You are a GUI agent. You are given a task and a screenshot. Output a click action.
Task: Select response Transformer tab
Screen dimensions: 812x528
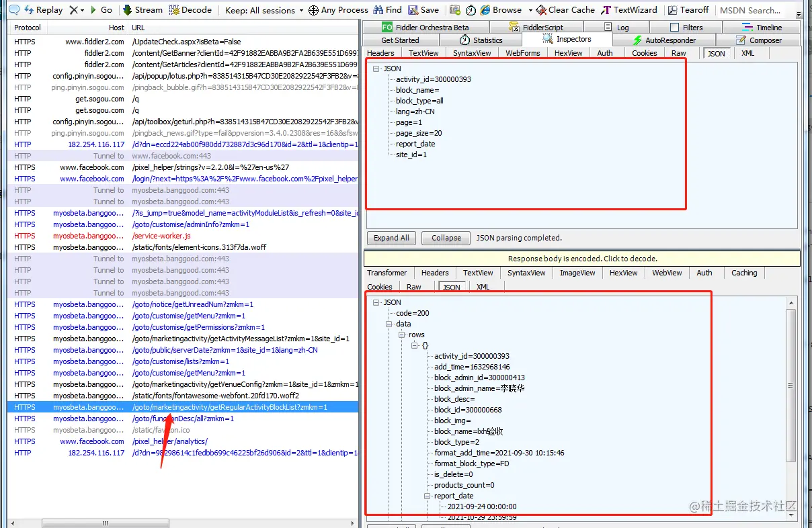[387, 273]
